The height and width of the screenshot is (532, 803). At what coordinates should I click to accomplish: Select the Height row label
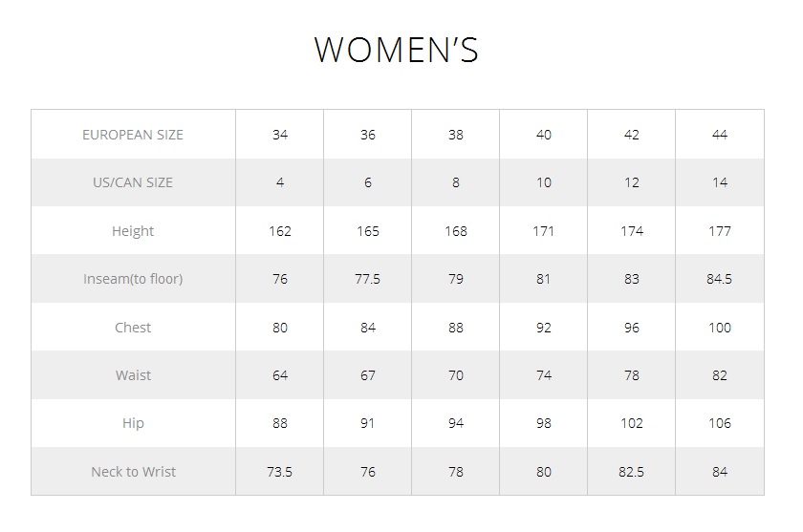pyautogui.click(x=133, y=231)
